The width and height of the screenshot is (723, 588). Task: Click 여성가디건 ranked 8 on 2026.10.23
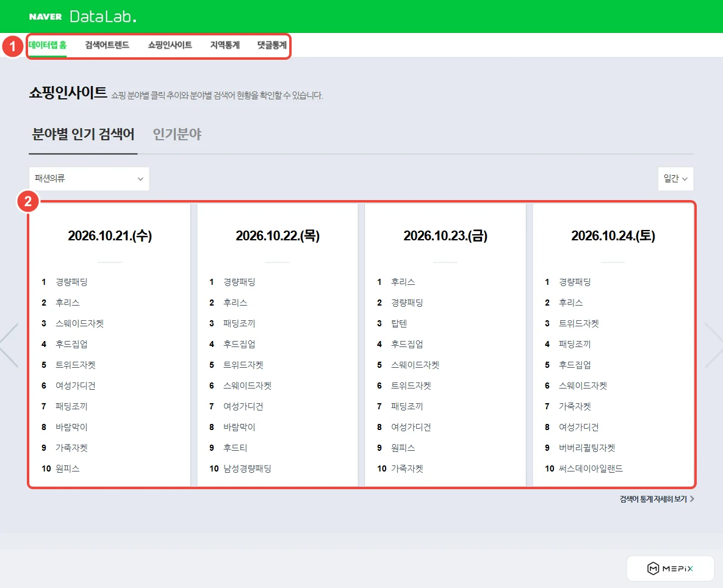pos(411,427)
